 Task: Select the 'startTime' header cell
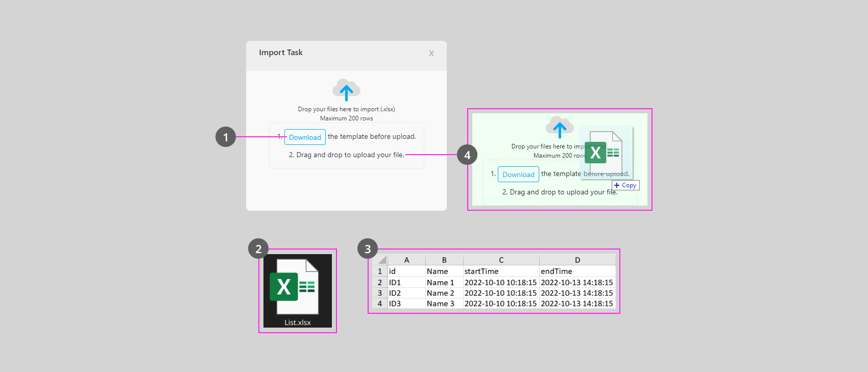tap(500, 271)
